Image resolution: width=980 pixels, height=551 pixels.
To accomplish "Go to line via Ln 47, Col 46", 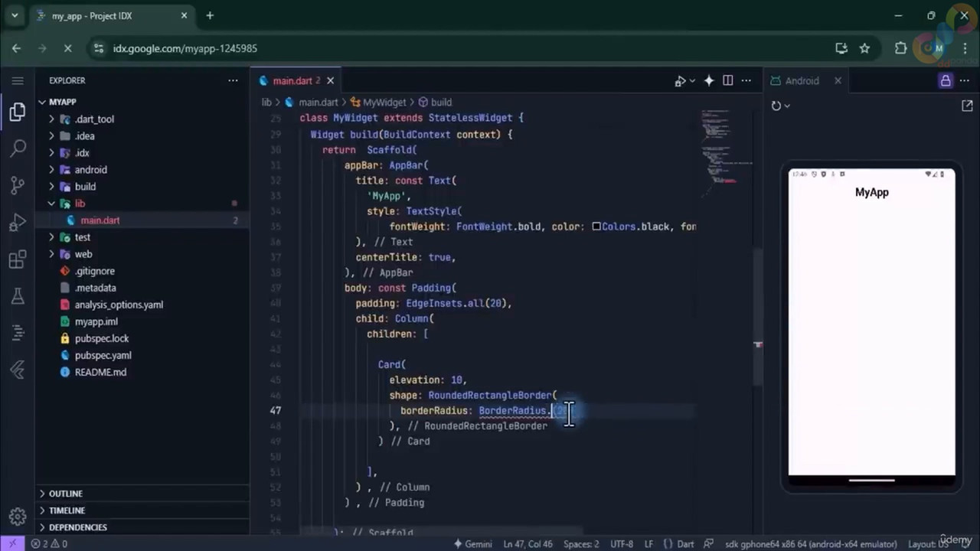I will coord(528,544).
